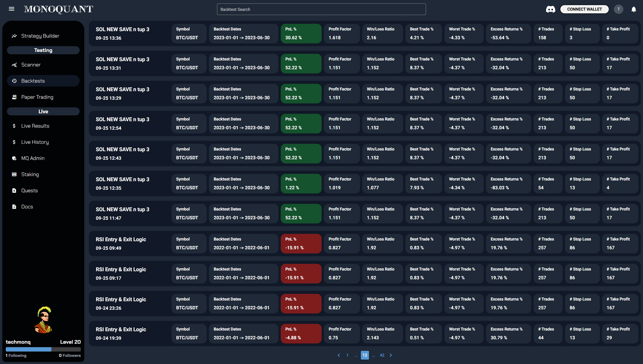Click the Paper Trading icon
The image size is (643, 364).
[x=14, y=97]
